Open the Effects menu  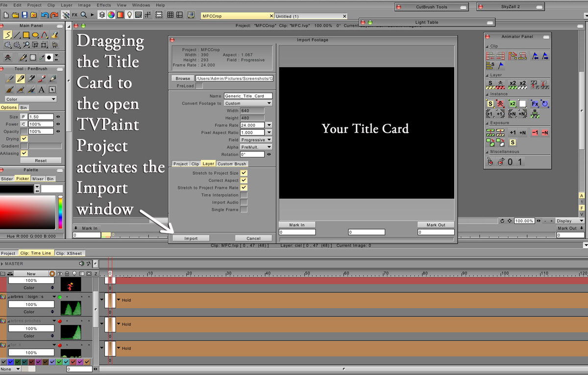[104, 5]
